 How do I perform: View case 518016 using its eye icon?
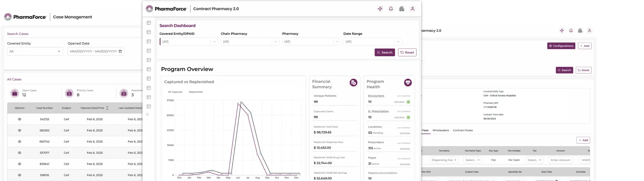(20, 175)
